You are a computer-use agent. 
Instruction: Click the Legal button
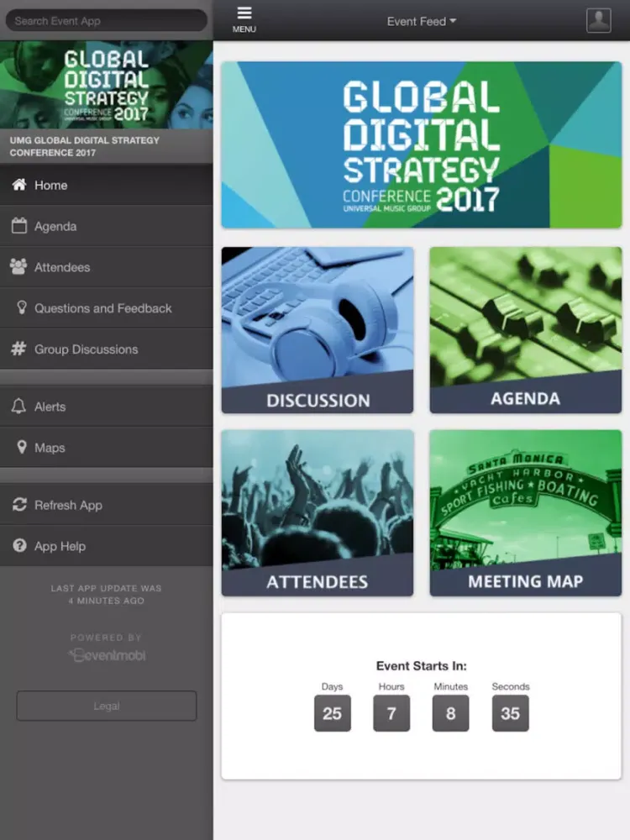click(x=107, y=706)
